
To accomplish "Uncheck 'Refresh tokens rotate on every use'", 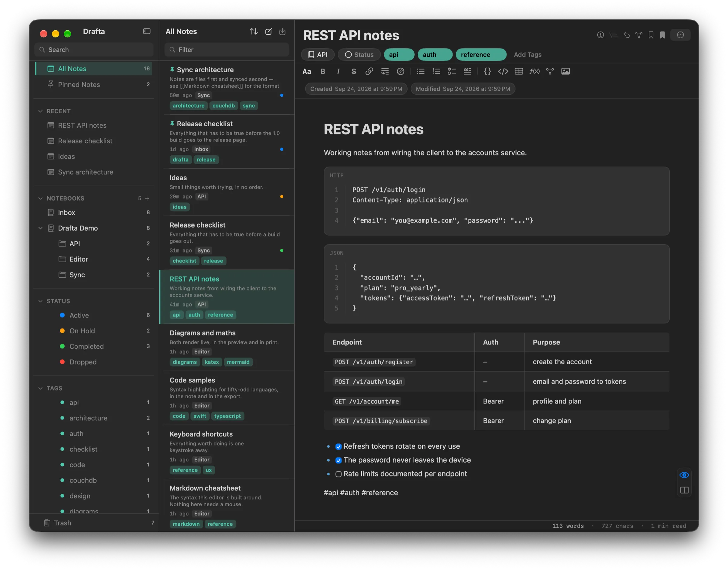I will point(338,446).
